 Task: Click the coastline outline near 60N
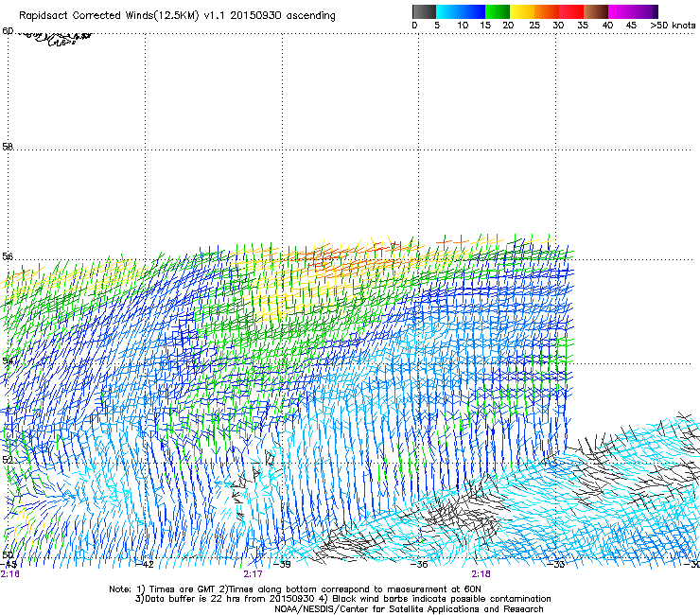pos(56,39)
